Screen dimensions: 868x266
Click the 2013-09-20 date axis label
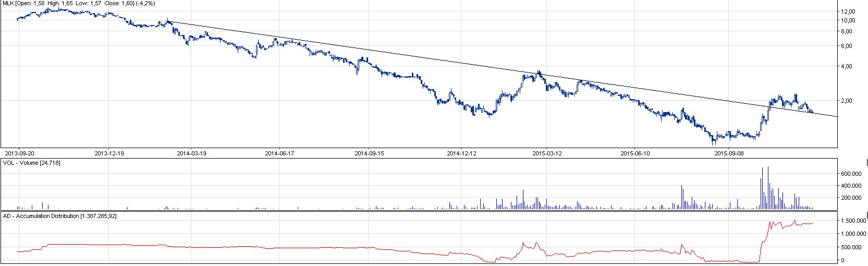pyautogui.click(x=19, y=153)
